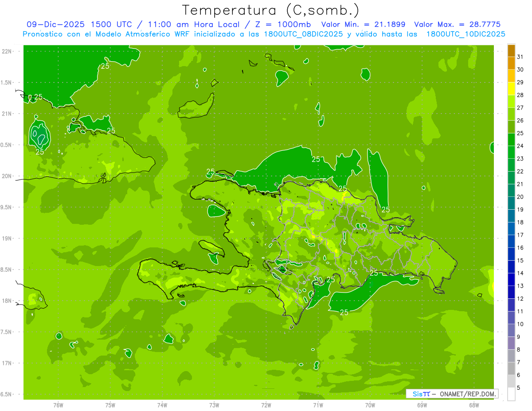Viewport: 532px width, 411px height.
Task: Click the '71W' longitude axis label
Action: tap(318, 405)
